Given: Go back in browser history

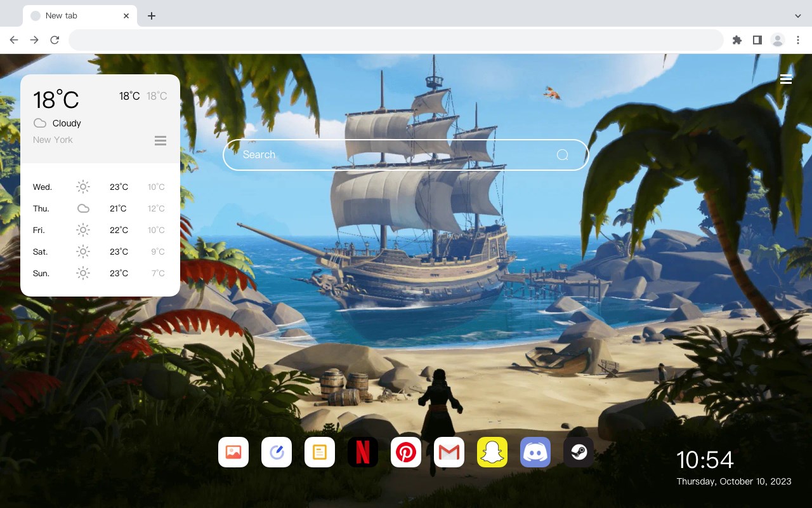Looking at the screenshot, I should [14, 40].
